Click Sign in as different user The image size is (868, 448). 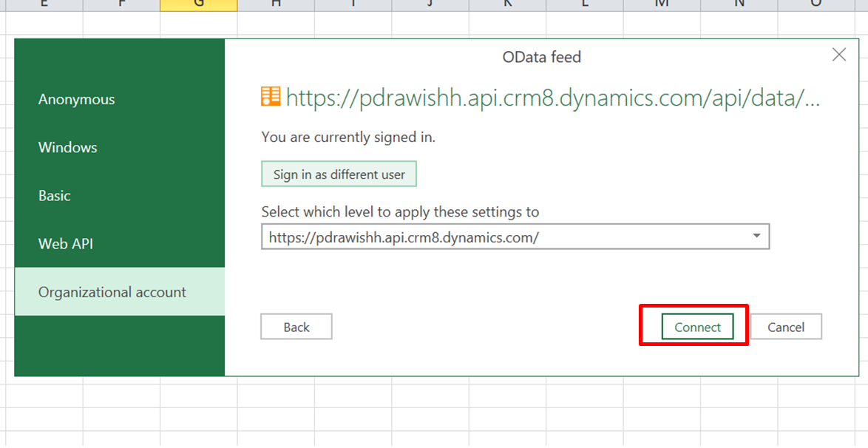click(x=339, y=174)
